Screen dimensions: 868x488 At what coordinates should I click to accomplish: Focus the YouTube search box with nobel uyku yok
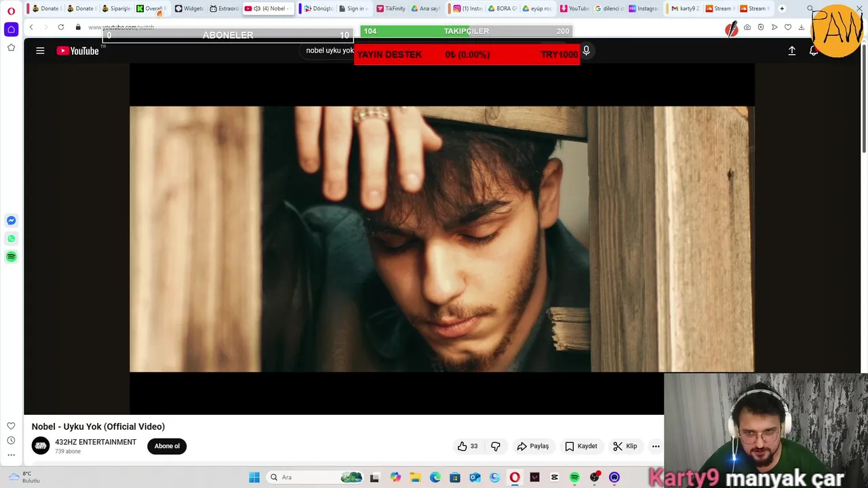coord(330,51)
